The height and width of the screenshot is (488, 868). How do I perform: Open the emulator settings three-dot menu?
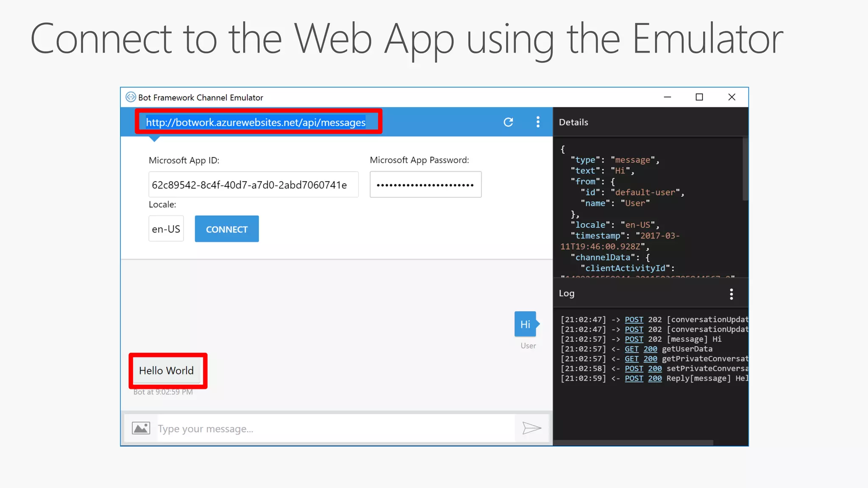click(538, 122)
